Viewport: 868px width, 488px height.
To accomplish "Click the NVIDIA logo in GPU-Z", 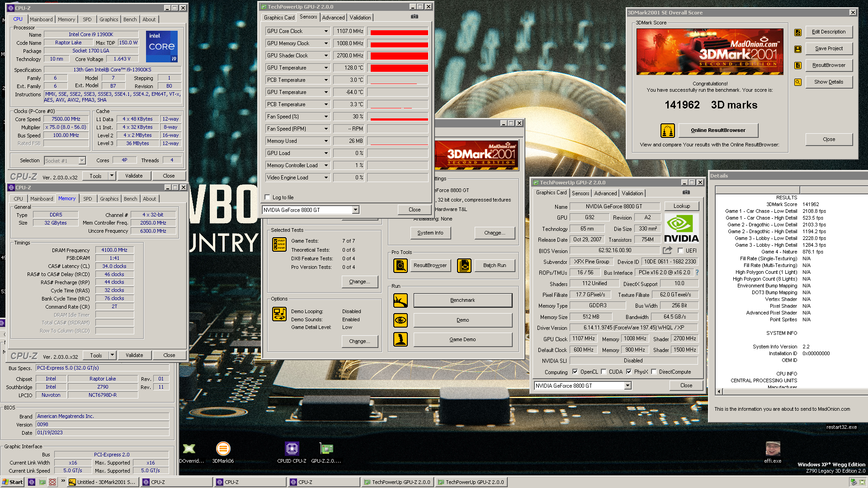I will point(681,229).
